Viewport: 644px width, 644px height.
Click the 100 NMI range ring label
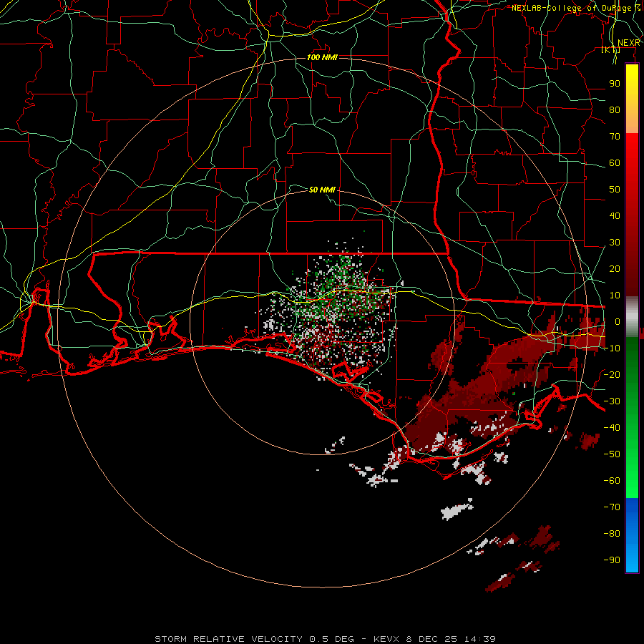[x=322, y=57]
